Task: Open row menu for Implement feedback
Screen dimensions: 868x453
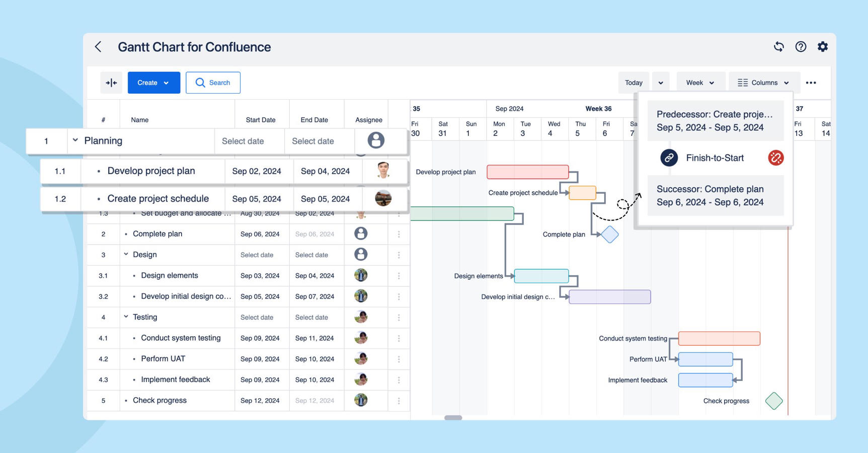Action: (399, 380)
